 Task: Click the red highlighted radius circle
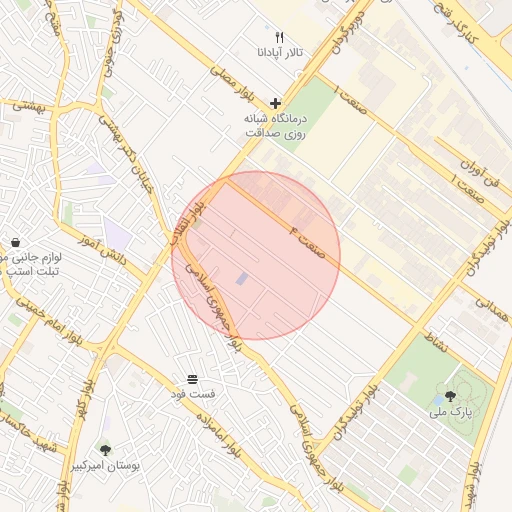[x=256, y=256]
